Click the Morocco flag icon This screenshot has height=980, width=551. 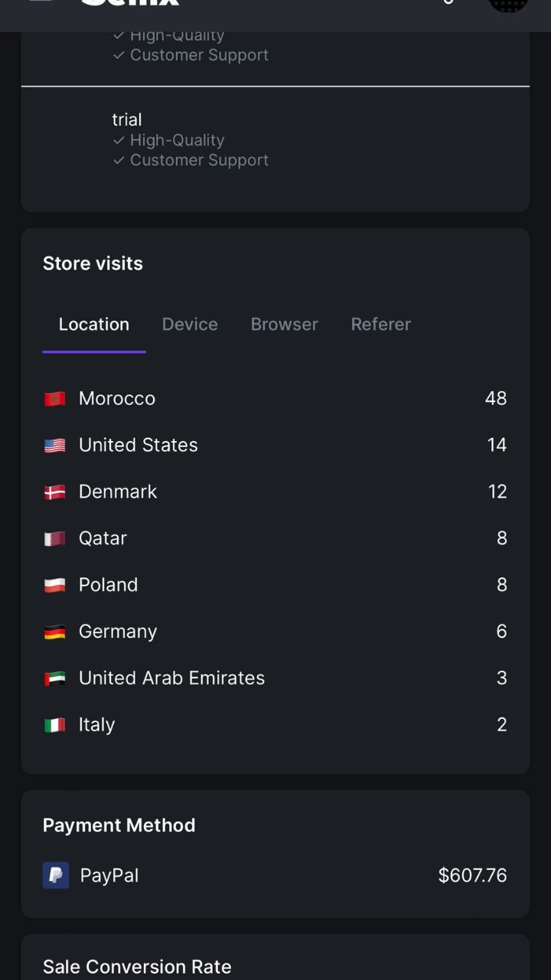[x=54, y=399]
